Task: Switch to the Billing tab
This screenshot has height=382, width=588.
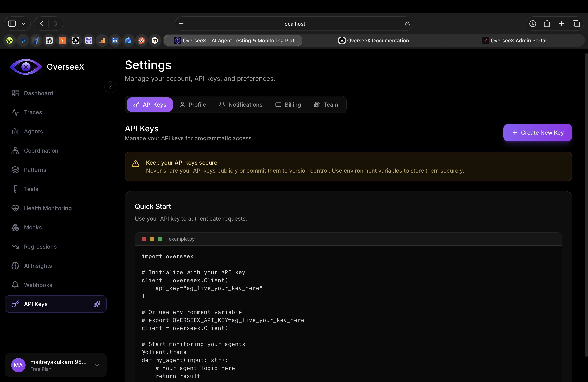Action: click(x=288, y=105)
